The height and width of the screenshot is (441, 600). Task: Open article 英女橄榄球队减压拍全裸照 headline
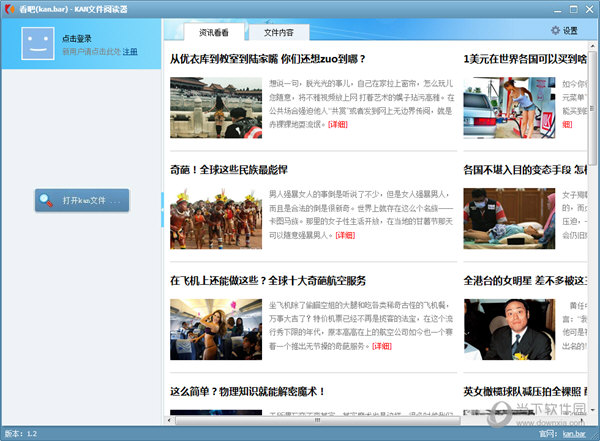pyautogui.click(x=525, y=392)
